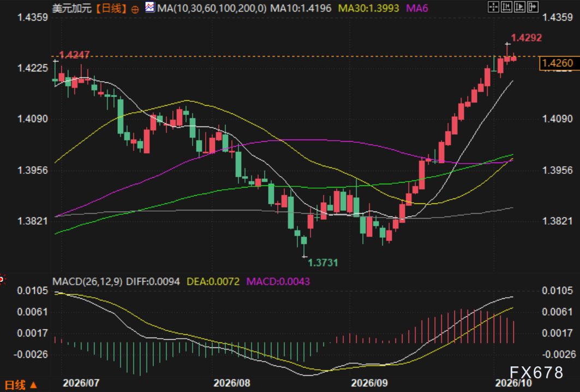Viewport: 580px width, 392px height.
Task: Click the 2026/09 date label on time axis
Action: (369, 383)
